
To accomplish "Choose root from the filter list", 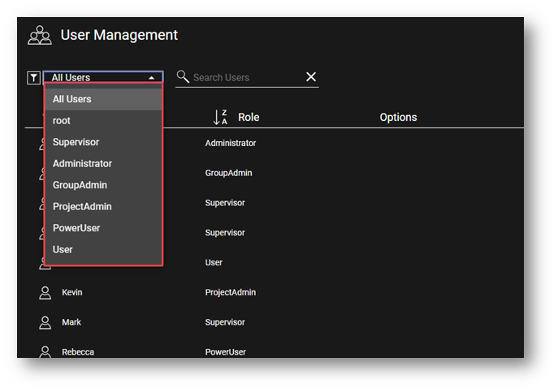I will coord(62,121).
